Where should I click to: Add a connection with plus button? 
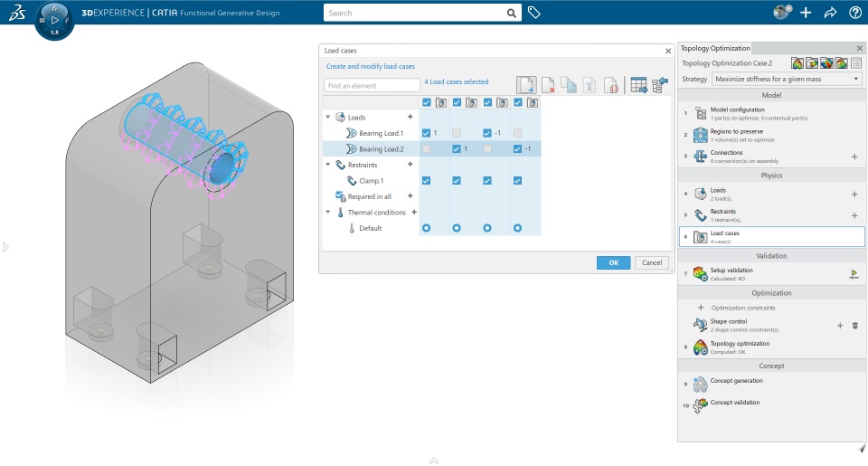[x=854, y=157]
